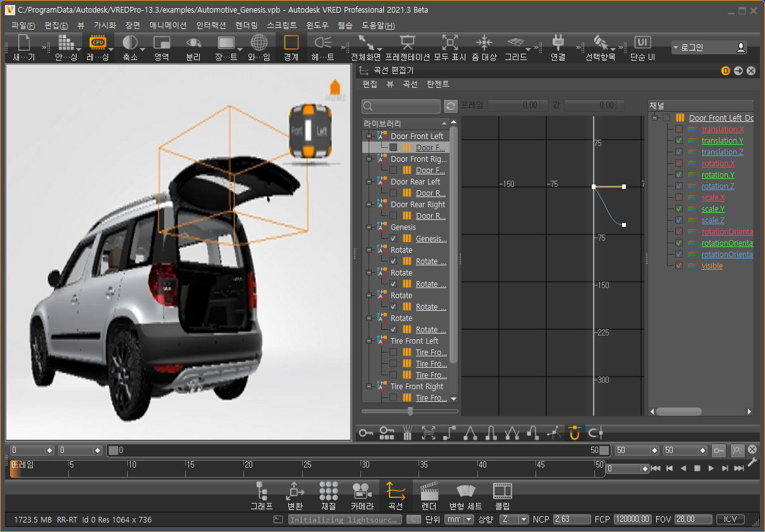The width and height of the screenshot is (765, 532).
Task: Collapse the Door Rear Right library node
Action: click(x=369, y=205)
